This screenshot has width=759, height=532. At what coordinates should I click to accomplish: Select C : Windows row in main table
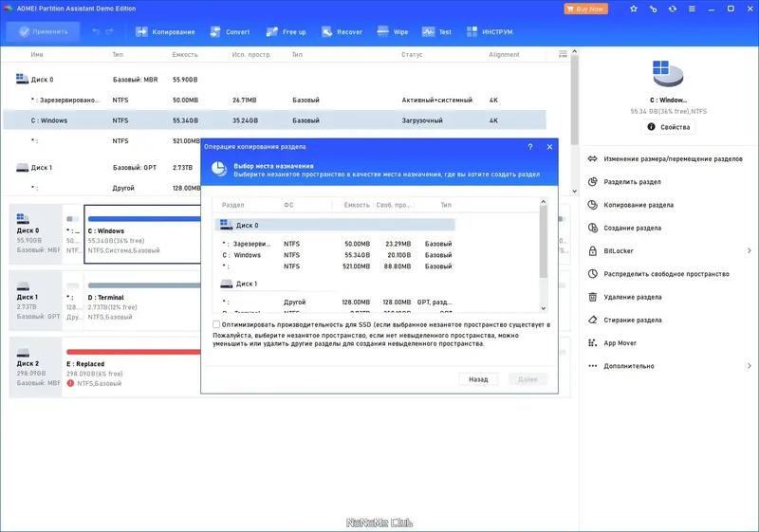[x=274, y=120]
